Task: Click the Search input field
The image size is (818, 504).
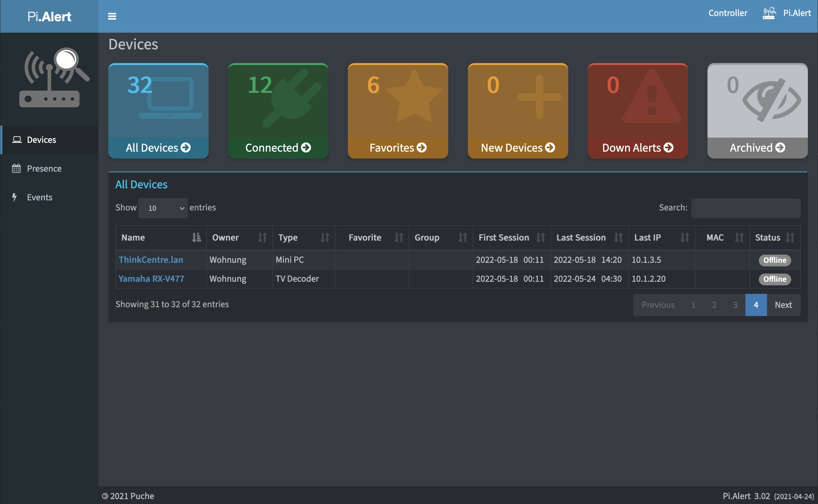Action: (746, 208)
